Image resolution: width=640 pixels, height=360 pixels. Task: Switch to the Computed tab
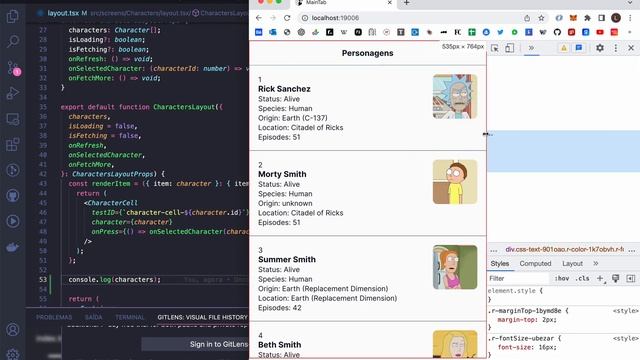coord(535,263)
